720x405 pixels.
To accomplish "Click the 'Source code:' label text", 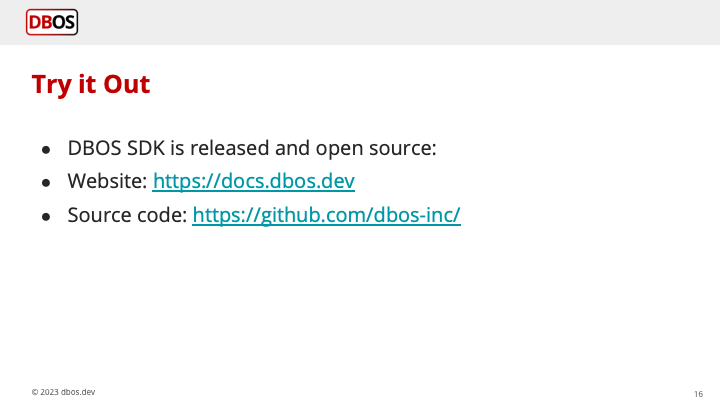I will pos(127,215).
